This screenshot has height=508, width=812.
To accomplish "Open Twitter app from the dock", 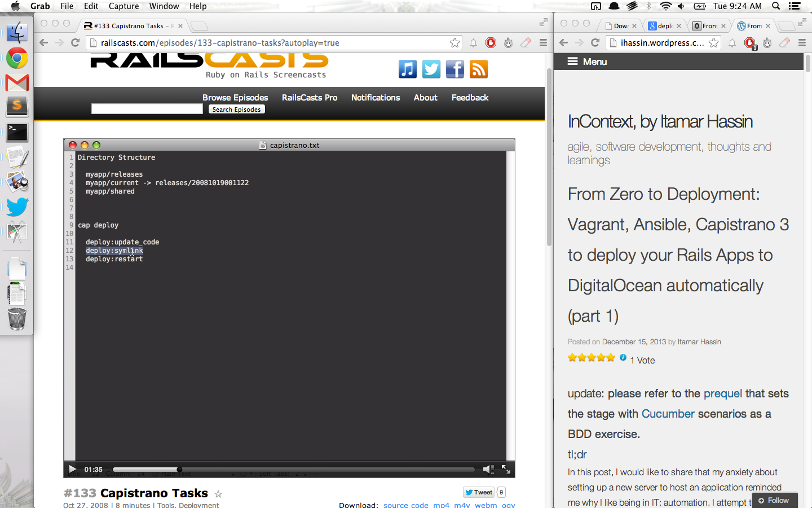I will (17, 207).
